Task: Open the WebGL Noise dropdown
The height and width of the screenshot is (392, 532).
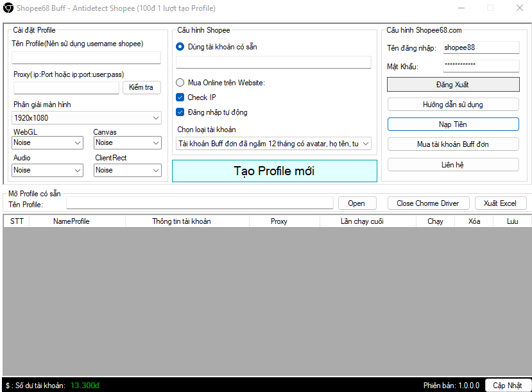Action: pyautogui.click(x=47, y=143)
